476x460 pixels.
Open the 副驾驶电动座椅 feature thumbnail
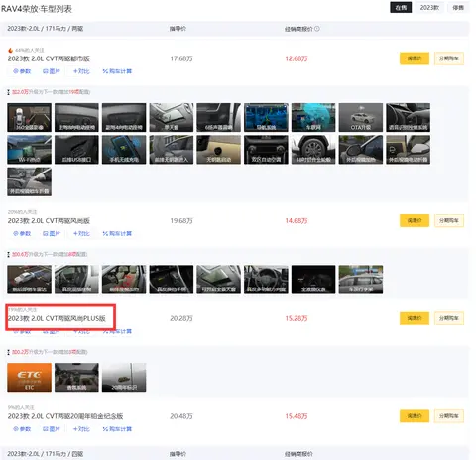[x=124, y=117]
